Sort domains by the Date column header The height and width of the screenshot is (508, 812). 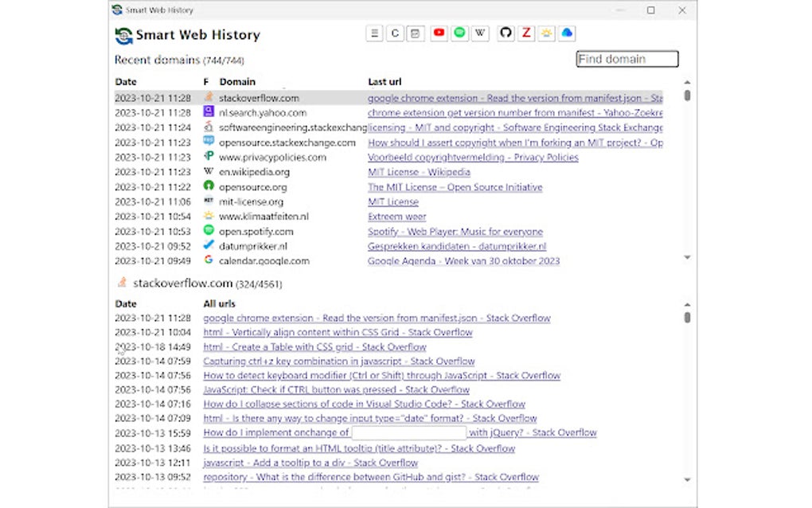click(x=125, y=81)
